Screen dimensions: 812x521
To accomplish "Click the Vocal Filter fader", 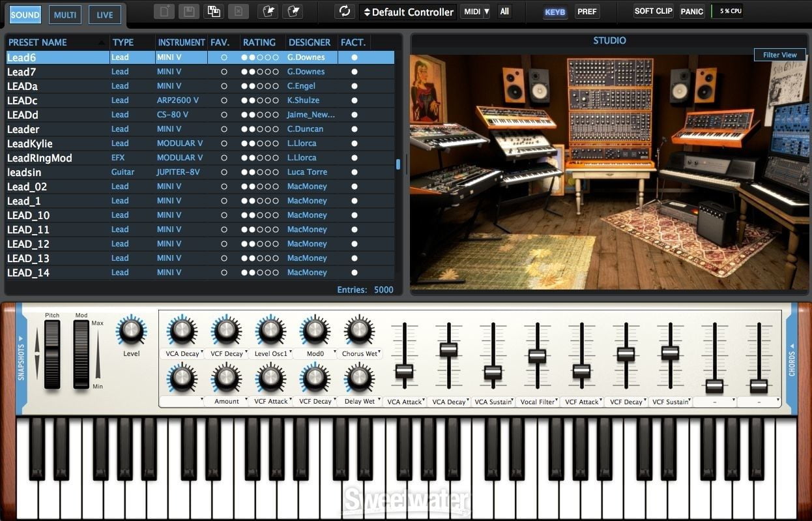I will click(537, 356).
